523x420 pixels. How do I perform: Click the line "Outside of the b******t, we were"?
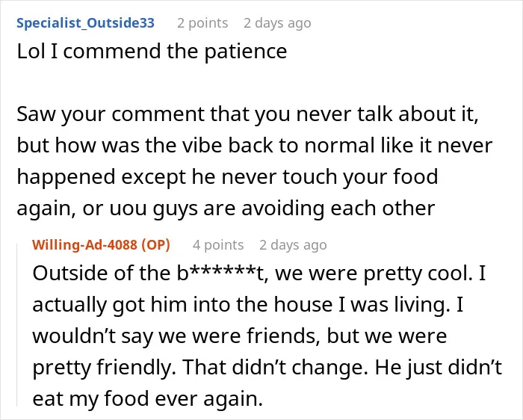tap(259, 274)
